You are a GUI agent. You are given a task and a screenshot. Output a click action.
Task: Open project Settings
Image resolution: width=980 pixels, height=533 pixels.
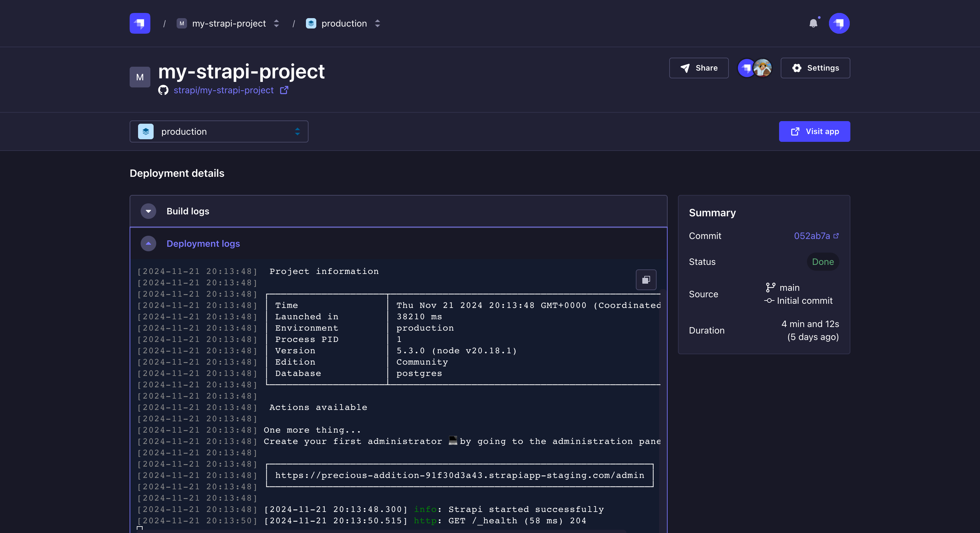[815, 68]
